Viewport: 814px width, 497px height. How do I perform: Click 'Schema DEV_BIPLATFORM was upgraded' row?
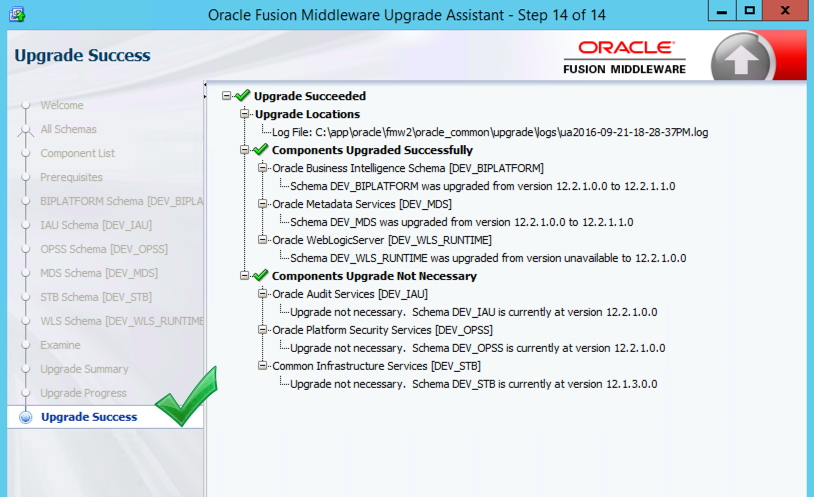pyautogui.click(x=482, y=186)
